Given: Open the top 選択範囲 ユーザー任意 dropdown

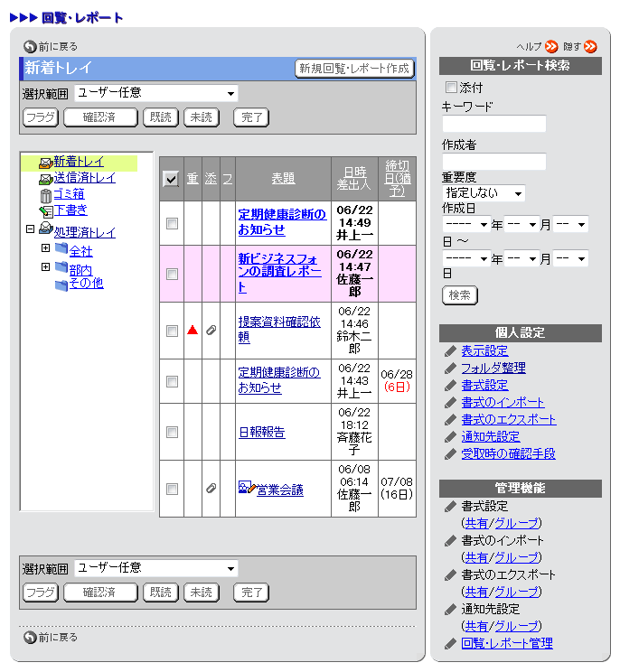Looking at the screenshot, I should click(156, 93).
